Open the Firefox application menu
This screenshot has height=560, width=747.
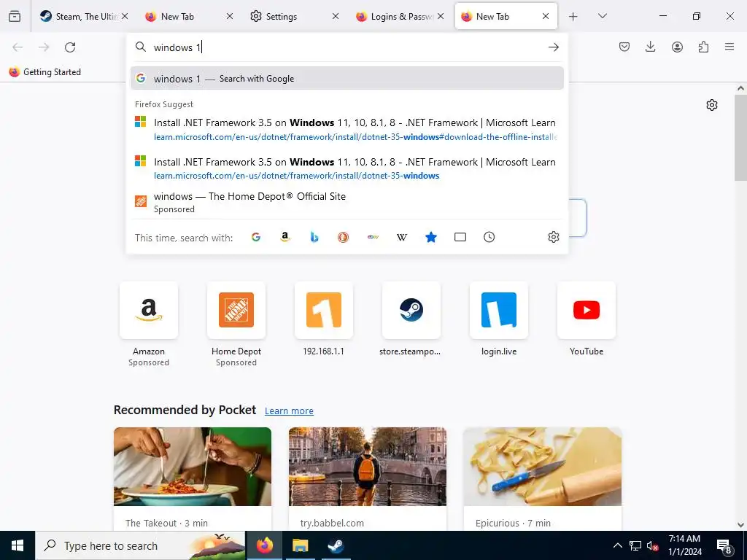(x=729, y=47)
